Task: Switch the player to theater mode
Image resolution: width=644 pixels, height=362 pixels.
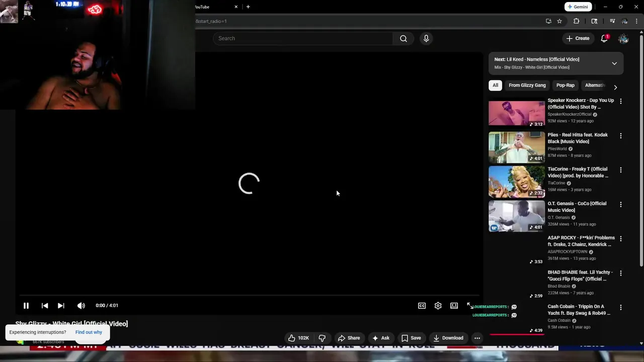Action: 454,305
